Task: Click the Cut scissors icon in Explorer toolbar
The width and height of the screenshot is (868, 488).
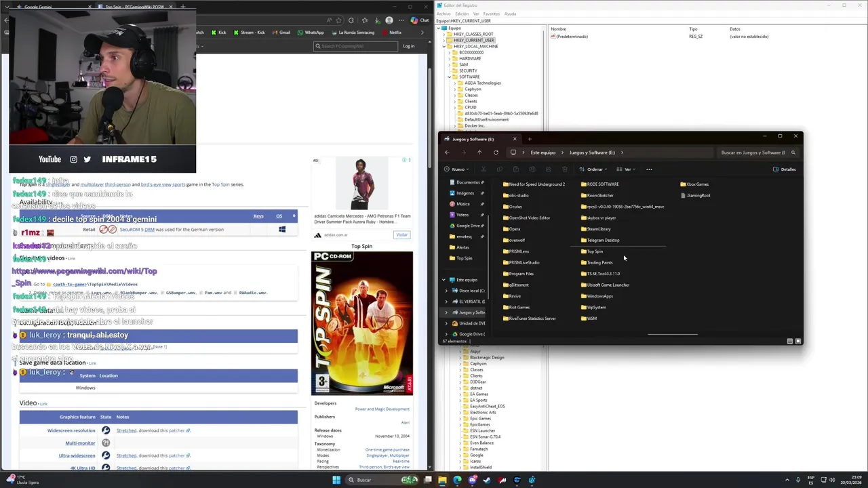Action: click(x=484, y=169)
